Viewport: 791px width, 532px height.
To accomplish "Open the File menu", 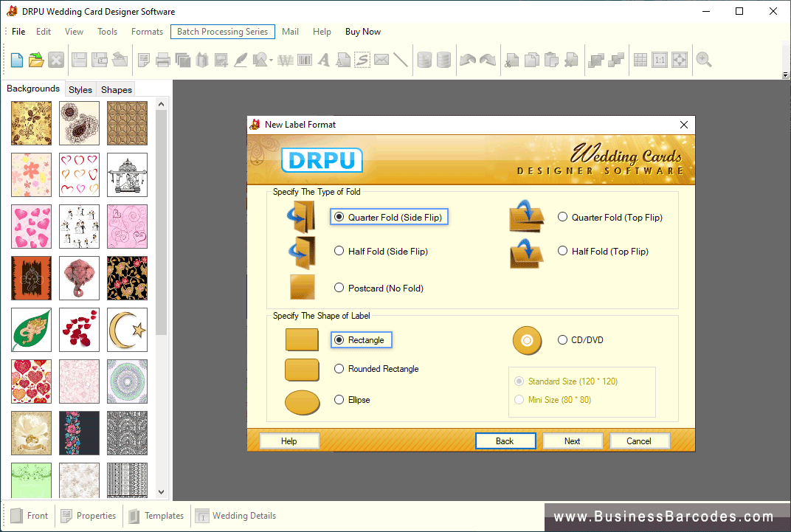I will pyautogui.click(x=18, y=32).
